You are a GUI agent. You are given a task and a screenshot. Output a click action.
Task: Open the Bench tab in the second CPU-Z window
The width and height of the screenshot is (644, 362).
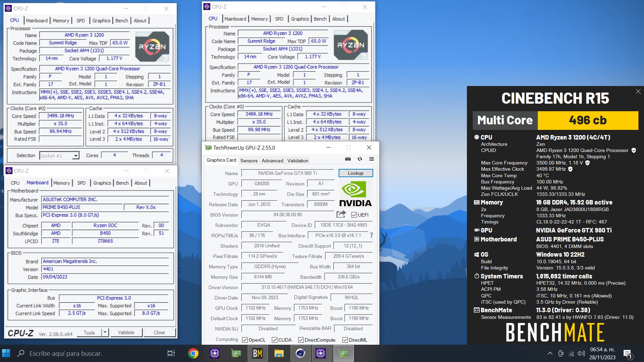320,19
